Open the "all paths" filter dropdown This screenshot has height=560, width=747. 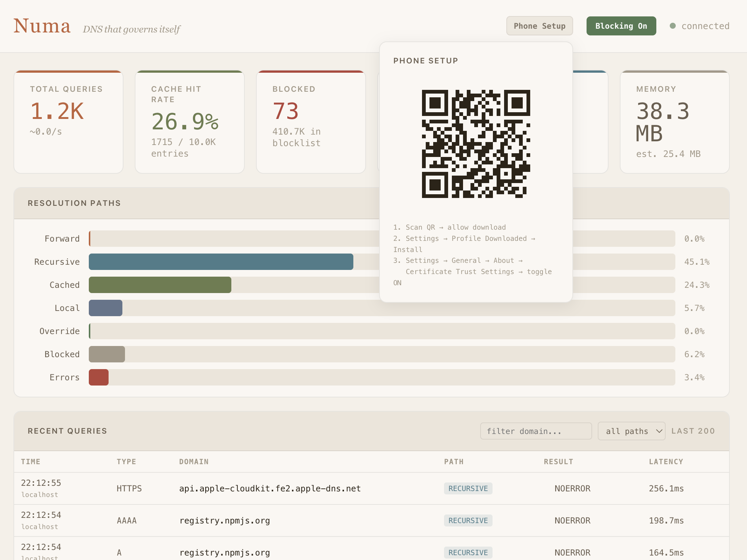tap(631, 431)
